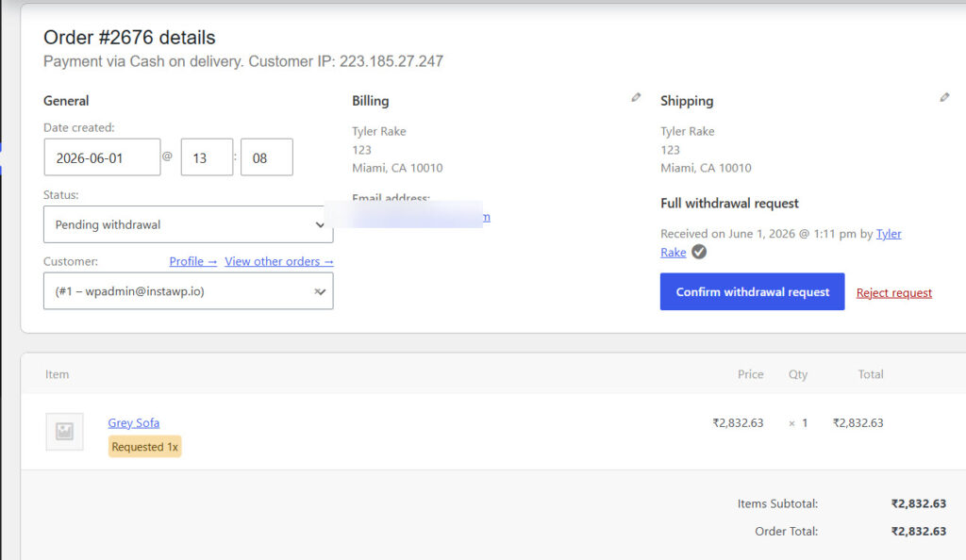Click the Total column header

click(x=871, y=374)
